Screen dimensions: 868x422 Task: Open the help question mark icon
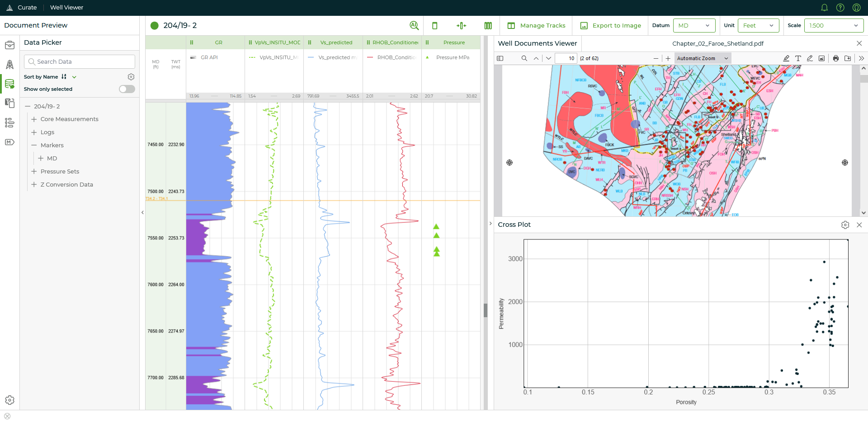840,8
